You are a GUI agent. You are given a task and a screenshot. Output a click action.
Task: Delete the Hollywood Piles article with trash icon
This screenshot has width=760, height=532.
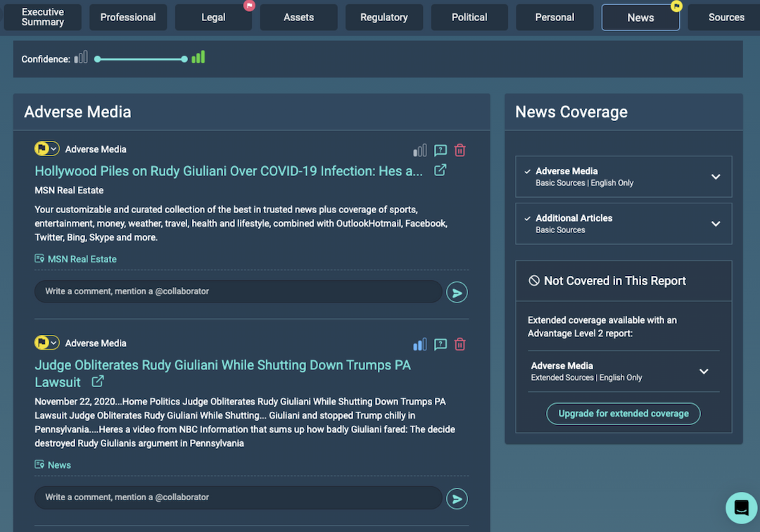click(x=460, y=150)
